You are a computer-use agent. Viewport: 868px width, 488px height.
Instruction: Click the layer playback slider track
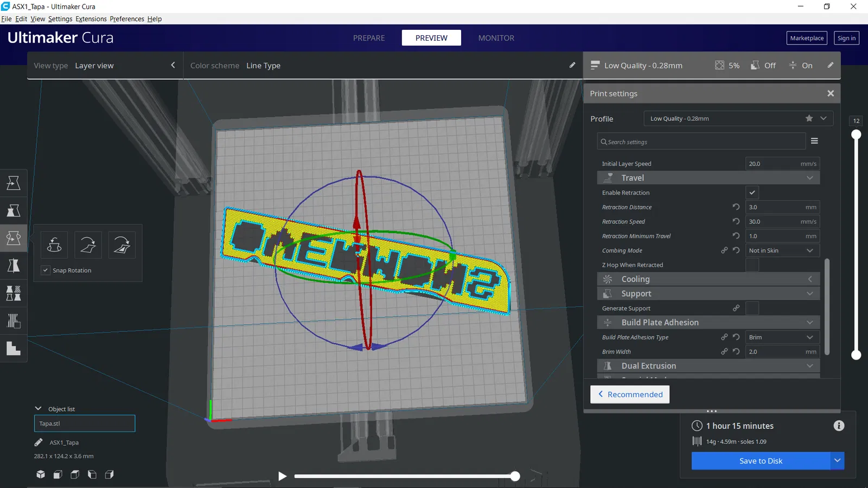pos(405,476)
